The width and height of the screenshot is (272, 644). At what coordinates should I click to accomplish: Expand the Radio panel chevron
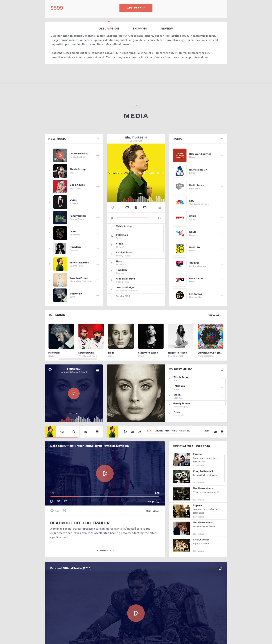(x=222, y=139)
